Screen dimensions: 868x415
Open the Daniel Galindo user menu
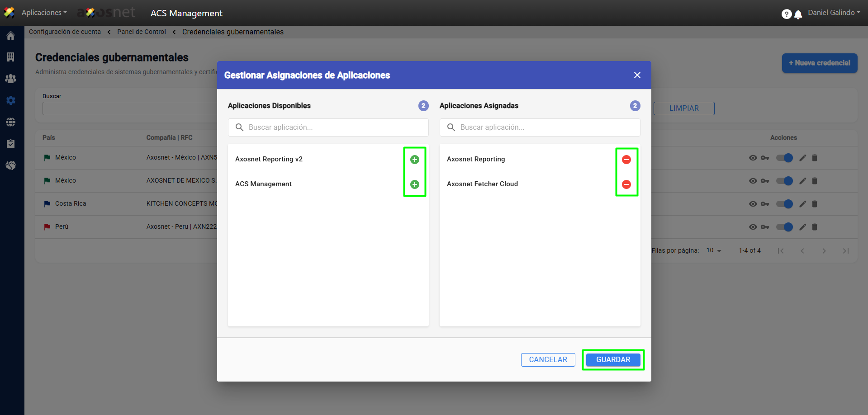(834, 13)
